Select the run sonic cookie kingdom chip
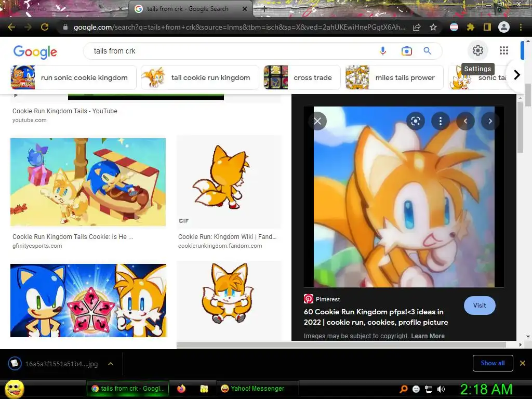This screenshot has height=399, width=532. click(x=73, y=78)
